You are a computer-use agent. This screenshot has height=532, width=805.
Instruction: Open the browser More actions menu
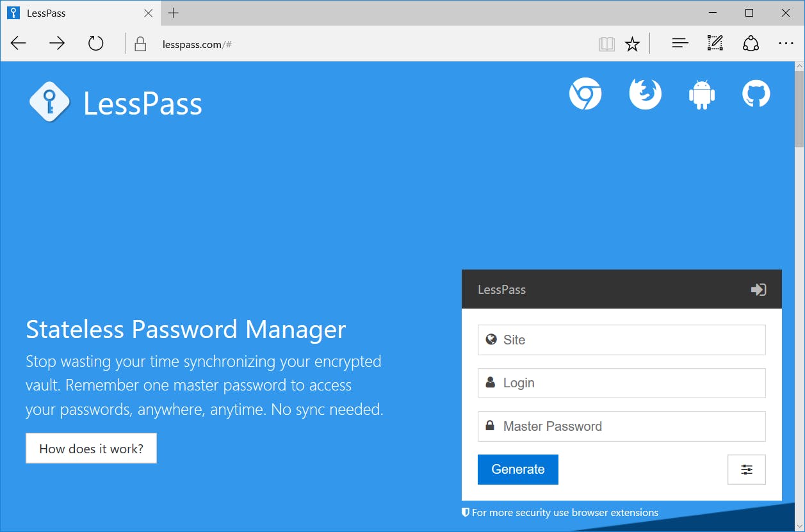pos(786,44)
